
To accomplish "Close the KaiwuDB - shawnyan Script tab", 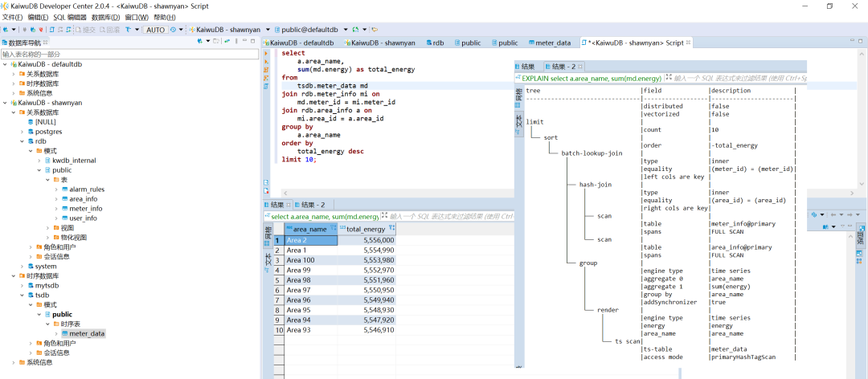I will click(x=689, y=43).
